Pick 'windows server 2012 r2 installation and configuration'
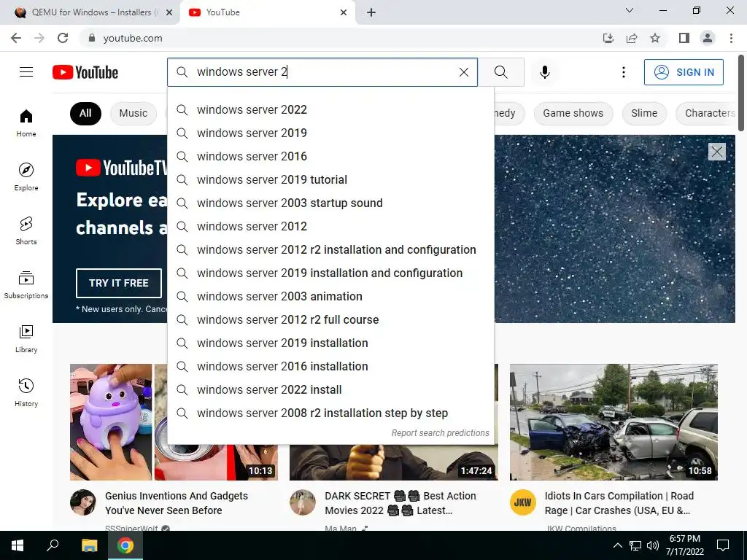Screen dimensions: 747x560 click(x=330, y=249)
